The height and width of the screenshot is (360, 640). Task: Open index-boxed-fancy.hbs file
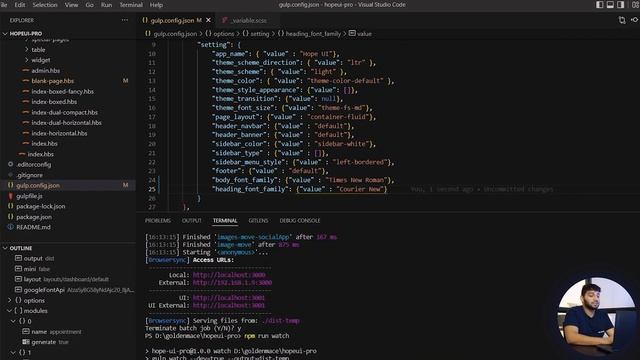click(x=62, y=91)
